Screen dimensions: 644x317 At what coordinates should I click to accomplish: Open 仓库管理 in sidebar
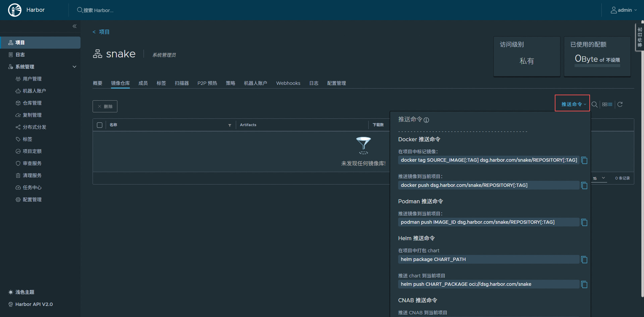32,103
